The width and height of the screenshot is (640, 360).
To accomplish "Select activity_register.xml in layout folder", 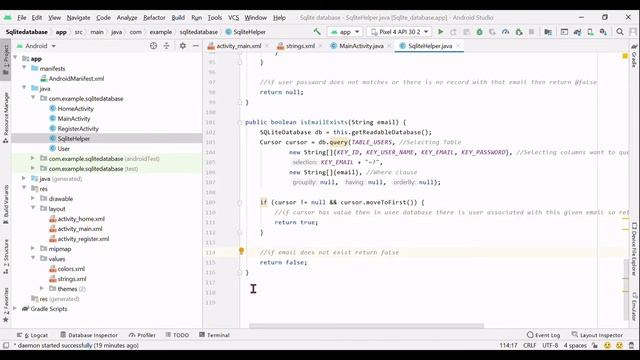I will (x=83, y=239).
